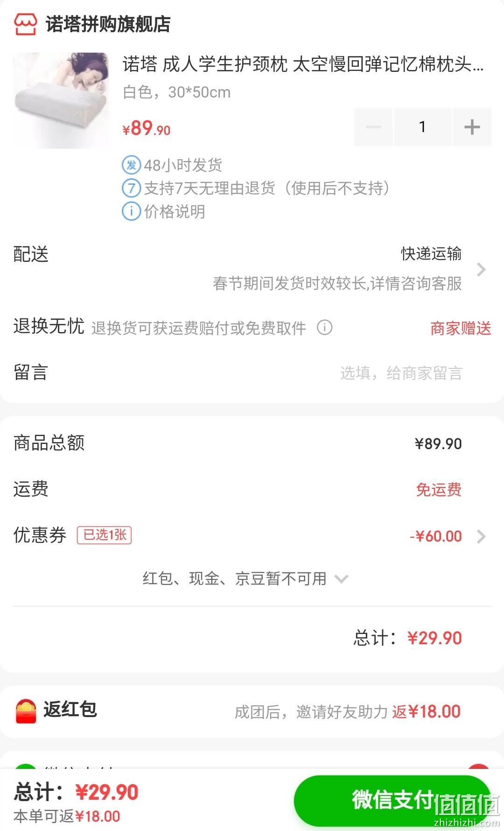Tap the red envelope 返红包 icon

click(x=26, y=711)
